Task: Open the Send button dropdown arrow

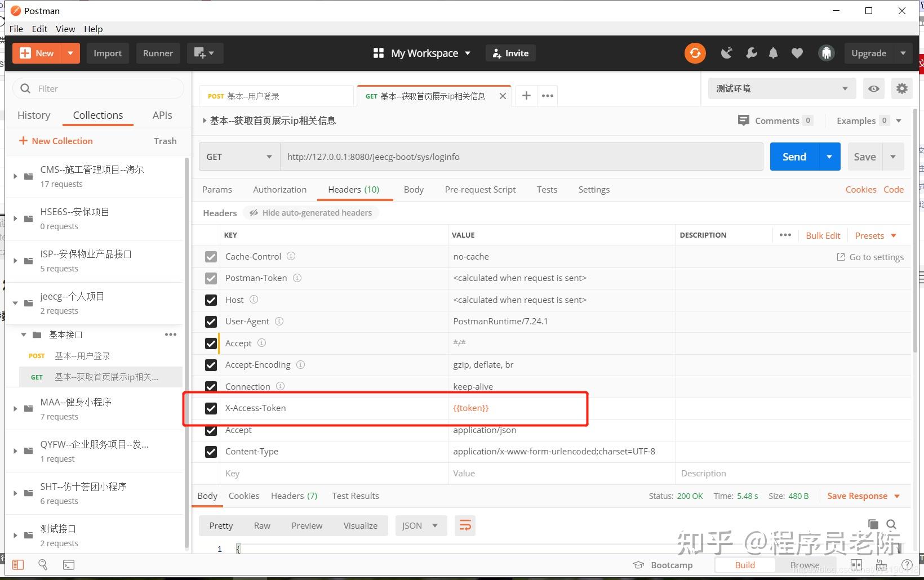Action: click(x=829, y=157)
